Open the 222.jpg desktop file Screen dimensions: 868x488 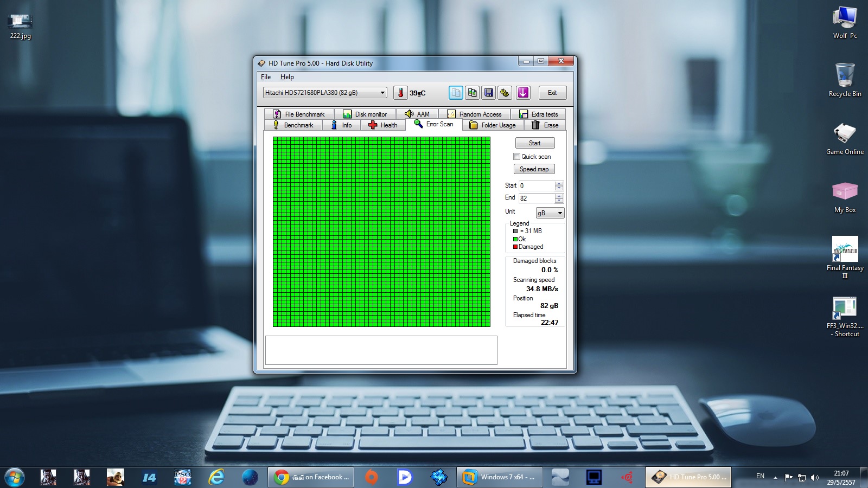click(x=21, y=26)
